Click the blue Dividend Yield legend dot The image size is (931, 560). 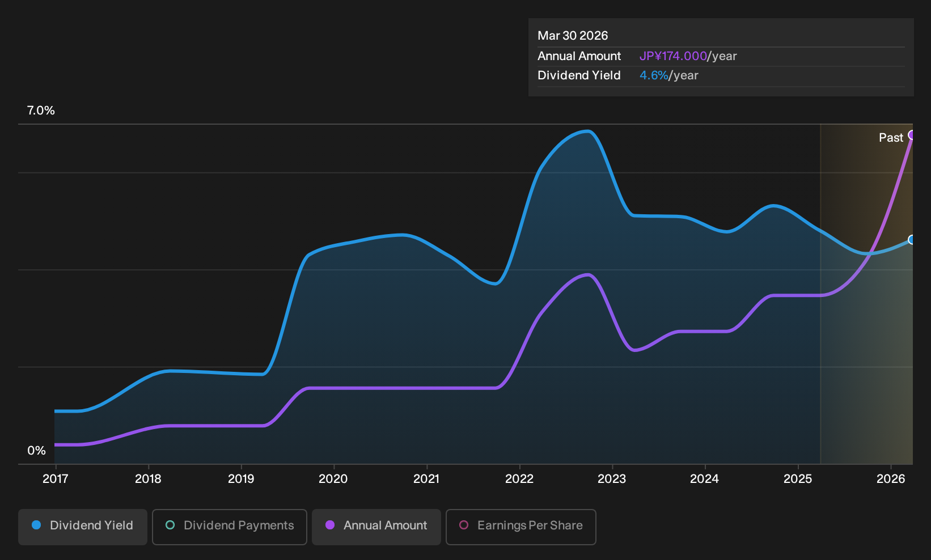[36, 525]
